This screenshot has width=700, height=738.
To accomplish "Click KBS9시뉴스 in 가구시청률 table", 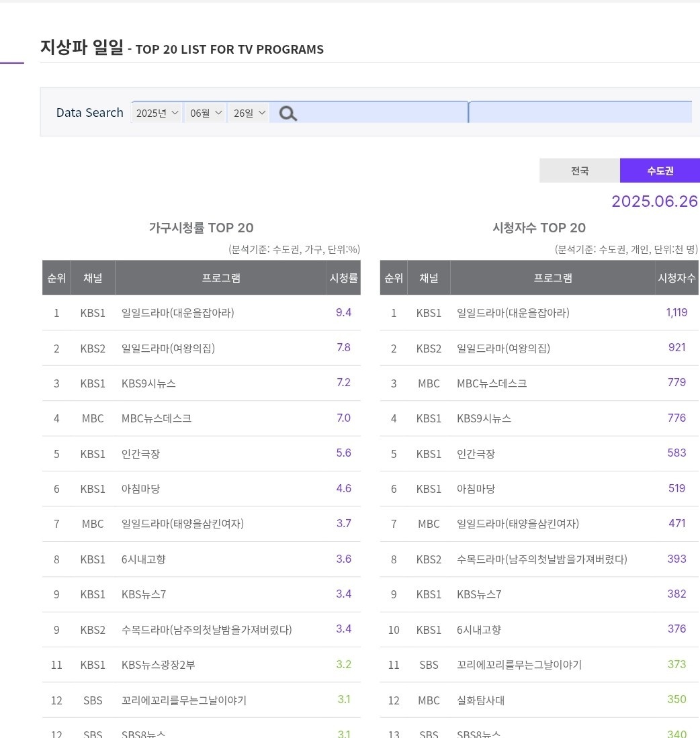I will (148, 383).
